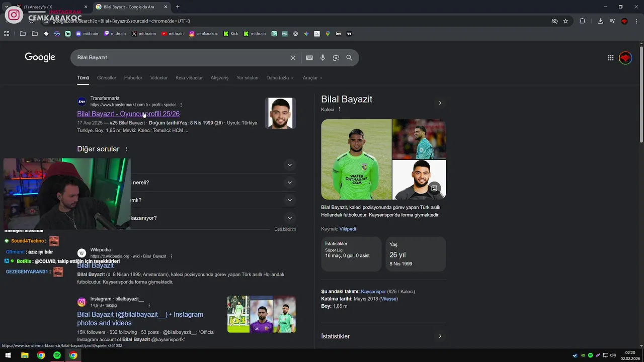Open the Steam icon in the system tray

[575, 355]
